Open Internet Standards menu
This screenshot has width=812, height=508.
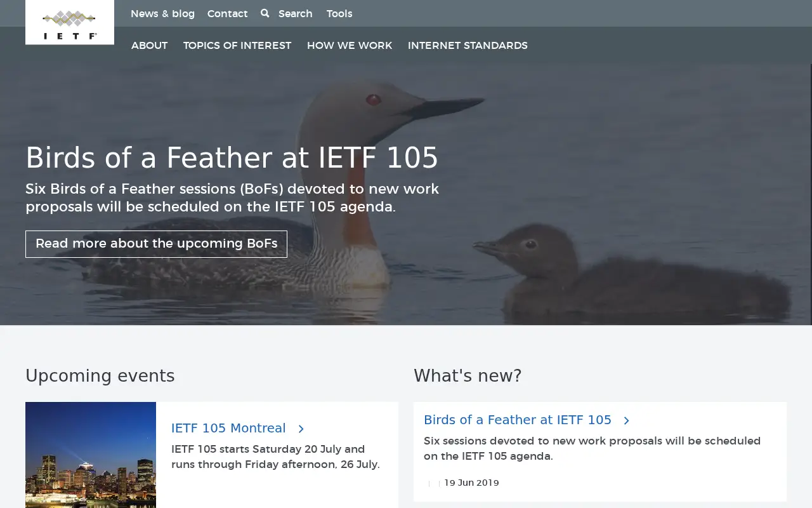[x=468, y=46]
